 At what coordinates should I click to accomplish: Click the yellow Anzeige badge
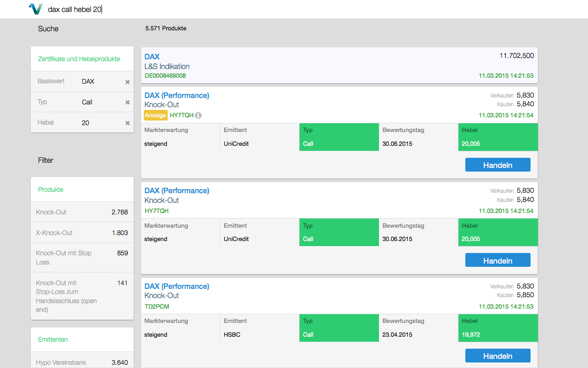tap(156, 115)
